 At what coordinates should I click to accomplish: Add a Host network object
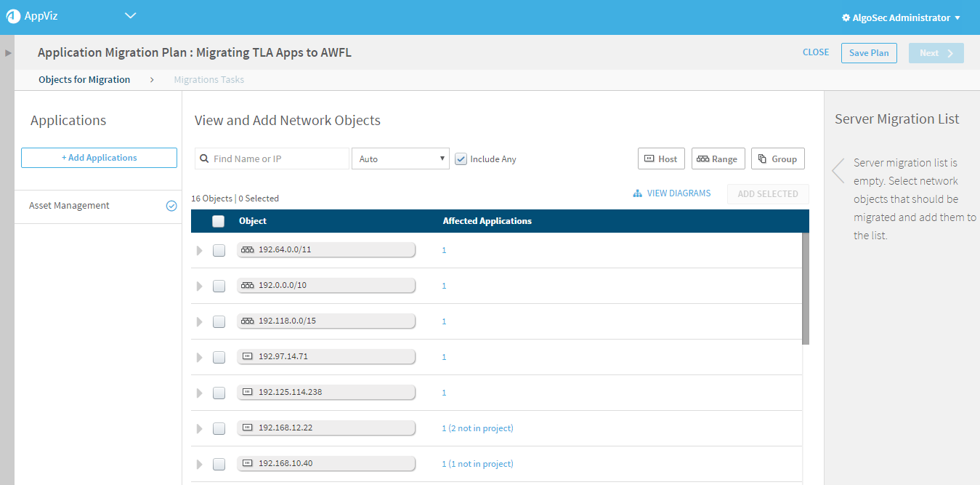click(660, 159)
